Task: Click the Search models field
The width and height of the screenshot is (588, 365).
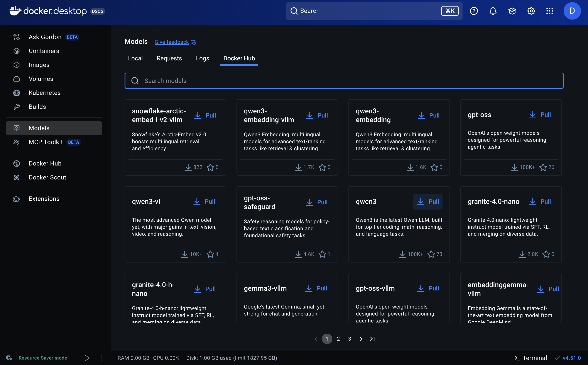Action: 344,81
